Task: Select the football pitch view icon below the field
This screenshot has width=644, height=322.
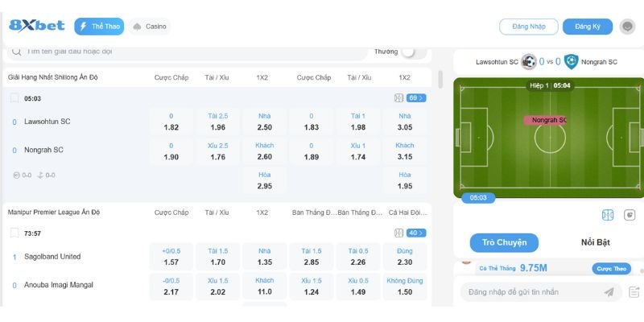Action: coord(608,216)
